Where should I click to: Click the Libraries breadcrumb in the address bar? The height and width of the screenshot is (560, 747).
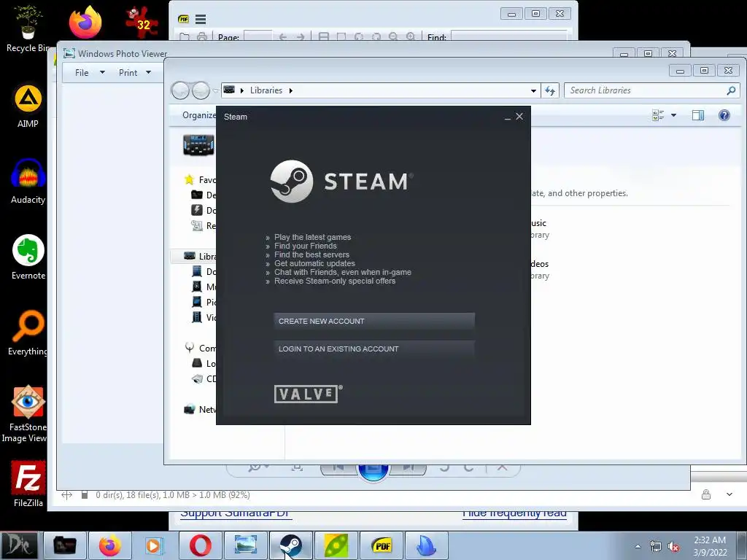click(x=266, y=90)
